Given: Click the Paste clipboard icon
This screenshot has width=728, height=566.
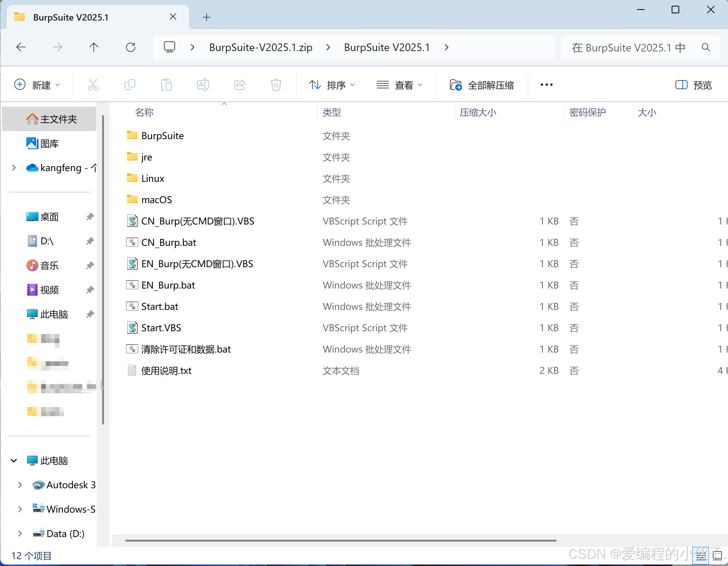Looking at the screenshot, I should (166, 85).
